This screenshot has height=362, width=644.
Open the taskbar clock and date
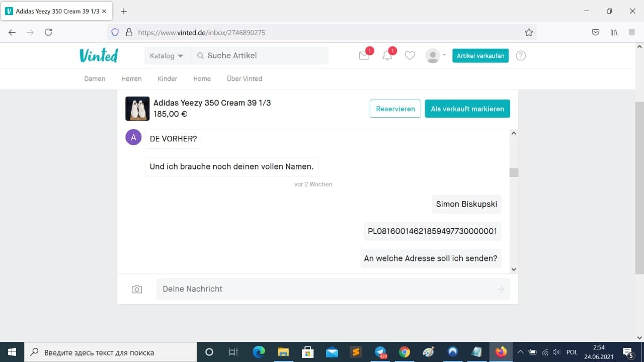[599, 352]
